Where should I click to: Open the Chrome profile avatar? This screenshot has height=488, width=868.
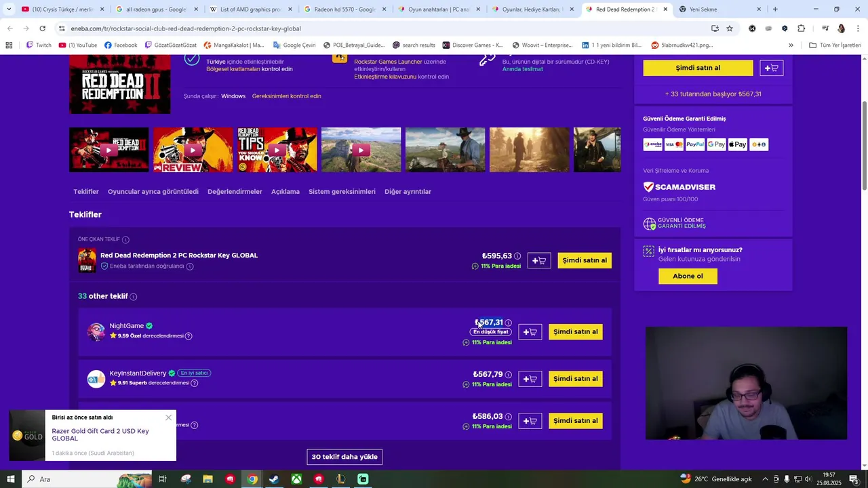841,28
